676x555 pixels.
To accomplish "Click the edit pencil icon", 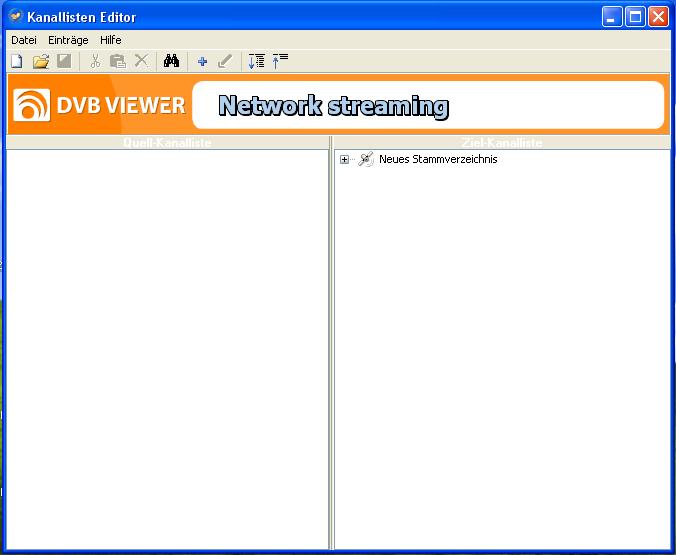I will [x=225, y=61].
